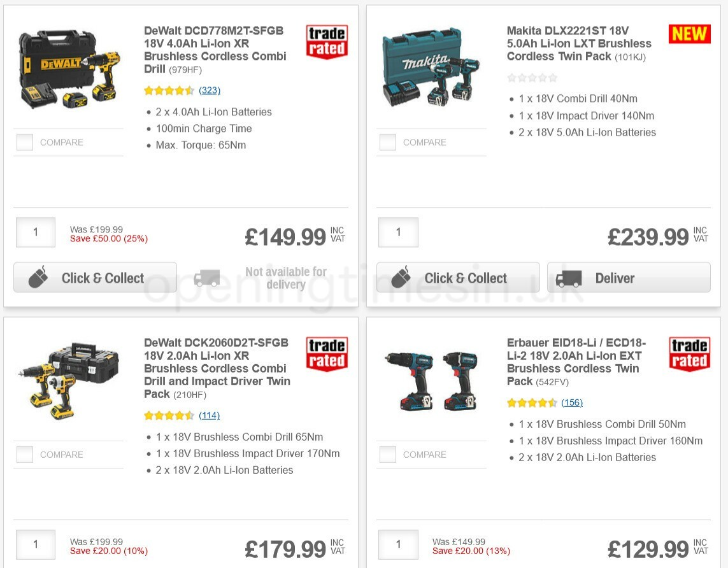The height and width of the screenshot is (568, 728).
Task: Open the (323) reviews link for DeWalt DCD778M2T
Action: point(210,90)
